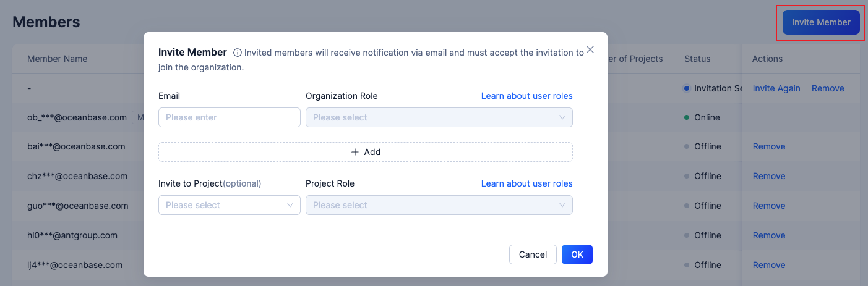Confirm invitation with OK button

click(577, 254)
